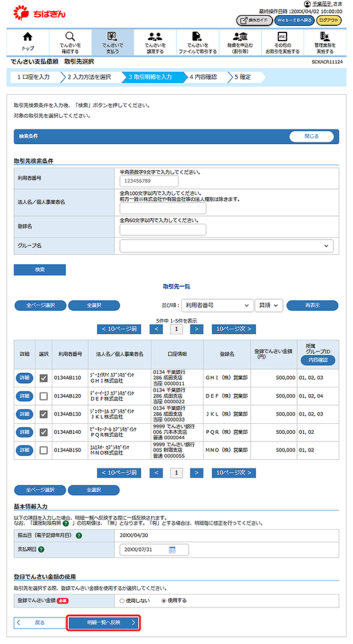
Task: Open 融資を申込む bank icon
Action: pyautogui.click(x=239, y=38)
